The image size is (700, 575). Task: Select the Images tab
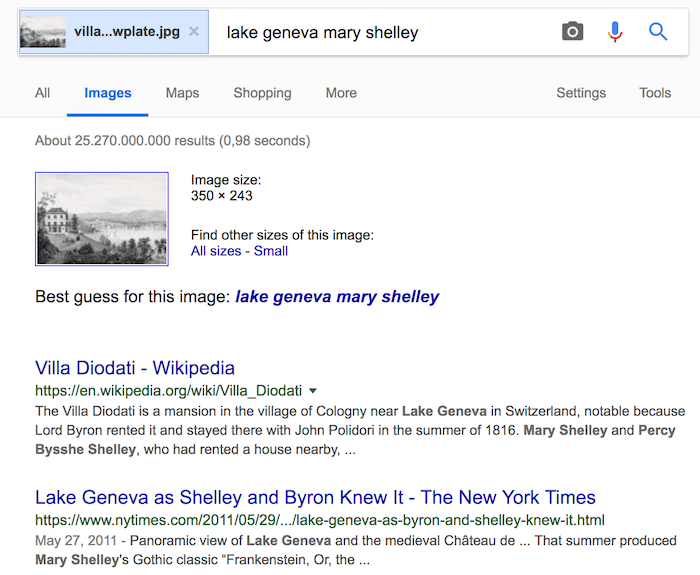pos(108,93)
